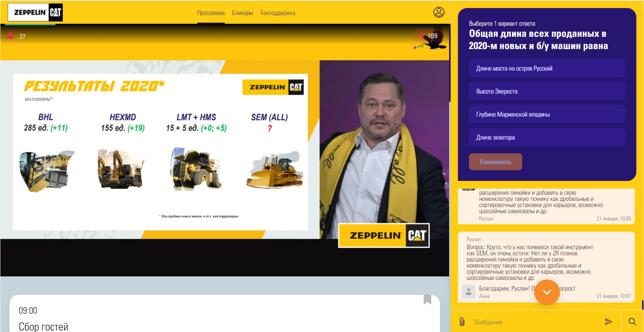Click the like count 27
This screenshot has width=644, height=332.
[23, 36]
